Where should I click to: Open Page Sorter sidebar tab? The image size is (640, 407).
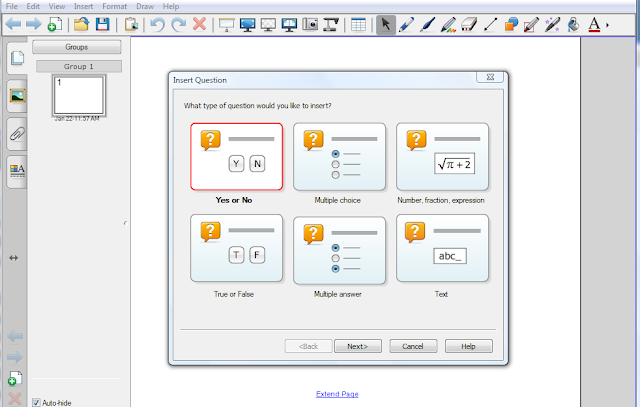click(x=17, y=58)
